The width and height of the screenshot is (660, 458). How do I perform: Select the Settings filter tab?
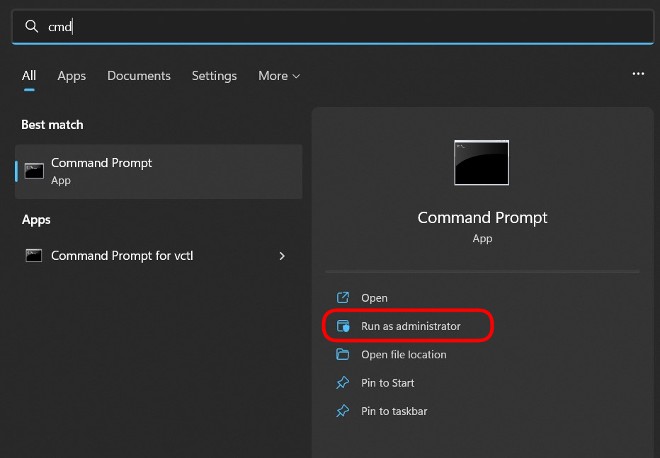(214, 76)
